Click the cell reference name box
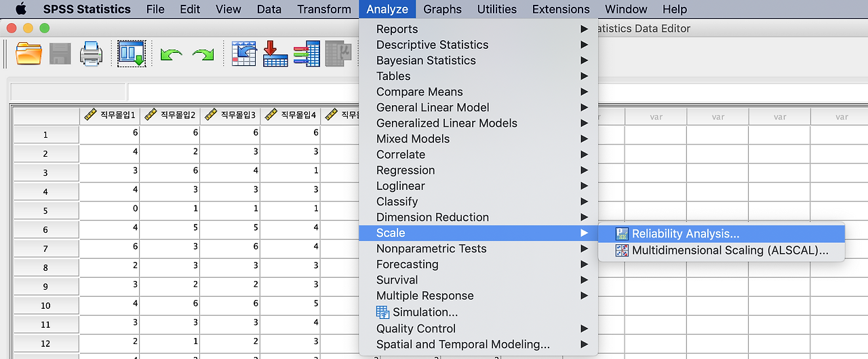Viewport: 868px width, 359px height. click(x=68, y=92)
